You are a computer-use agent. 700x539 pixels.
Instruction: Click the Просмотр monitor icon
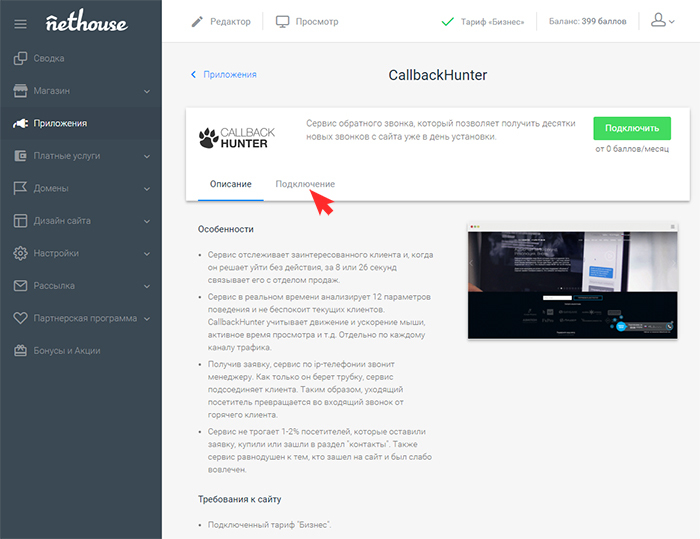click(282, 21)
